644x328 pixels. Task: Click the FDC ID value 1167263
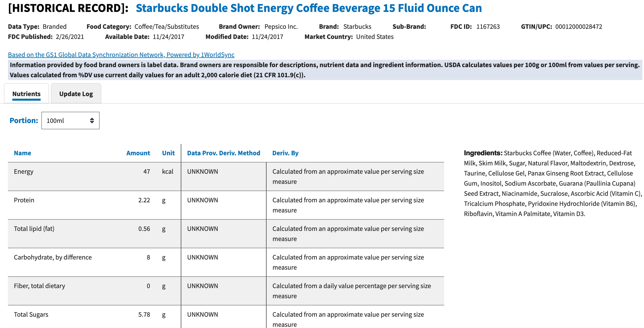(x=488, y=27)
